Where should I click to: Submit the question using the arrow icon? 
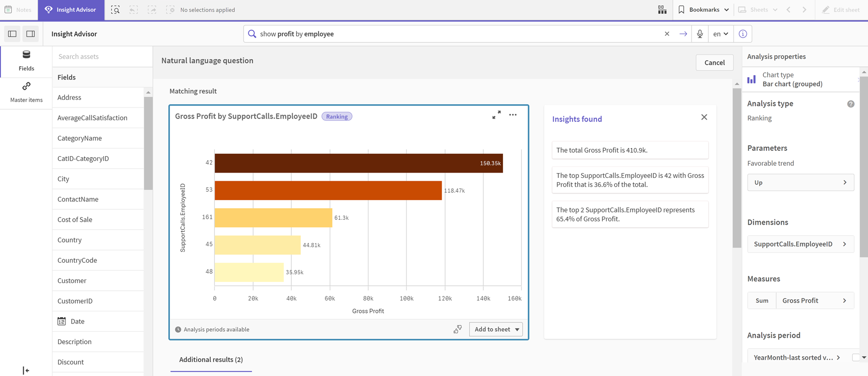tap(683, 34)
